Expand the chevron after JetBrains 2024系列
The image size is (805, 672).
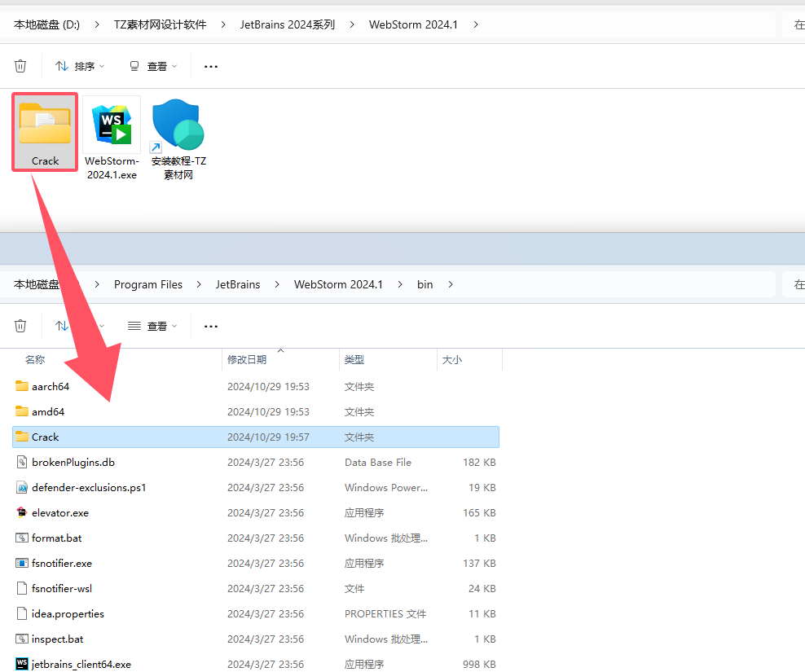tap(352, 24)
